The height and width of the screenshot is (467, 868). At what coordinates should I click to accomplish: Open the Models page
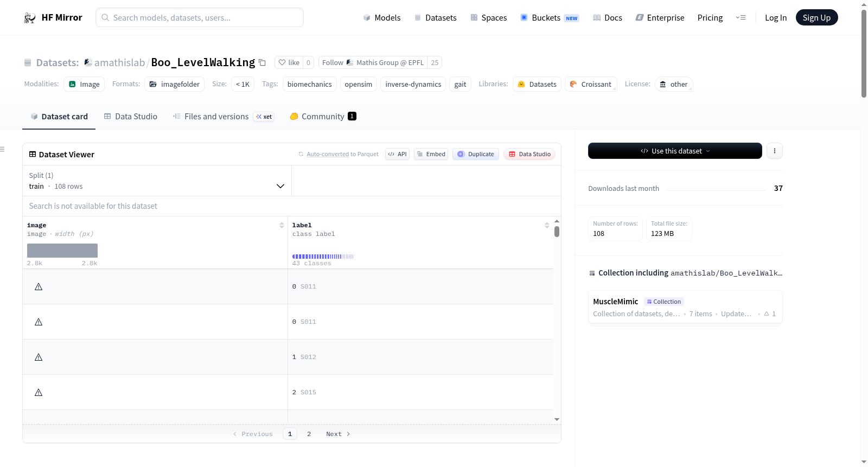(x=382, y=17)
